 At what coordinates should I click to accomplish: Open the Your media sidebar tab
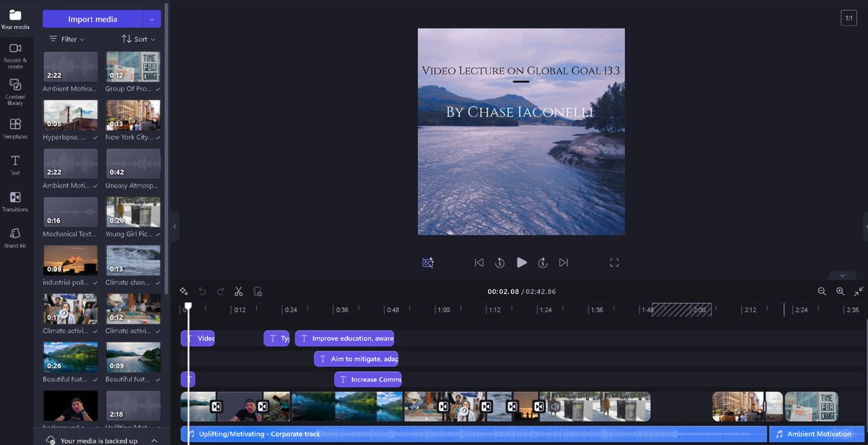pos(15,20)
